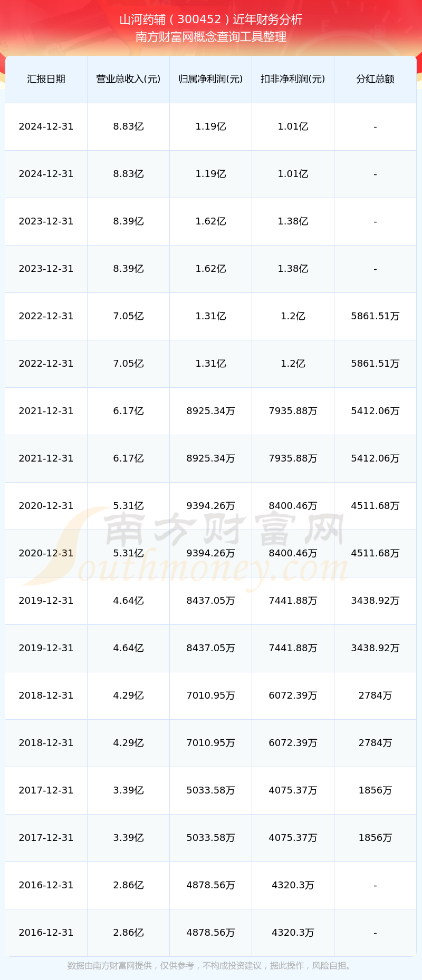
Task: Select the last 2017-12-31 date cell
Action: coord(46,838)
